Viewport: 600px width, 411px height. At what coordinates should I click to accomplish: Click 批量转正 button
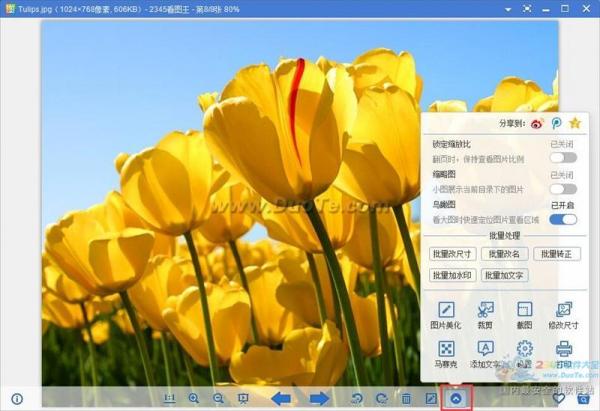(557, 254)
